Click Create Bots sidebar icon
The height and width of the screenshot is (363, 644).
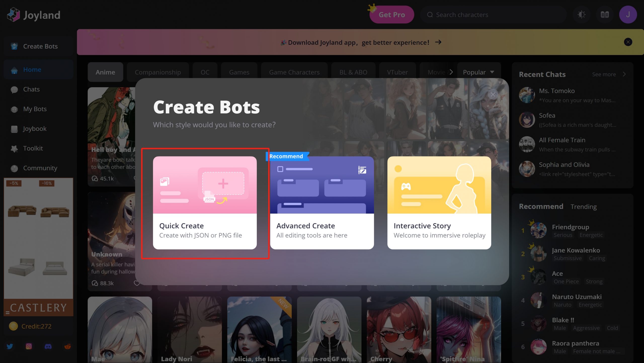click(14, 46)
